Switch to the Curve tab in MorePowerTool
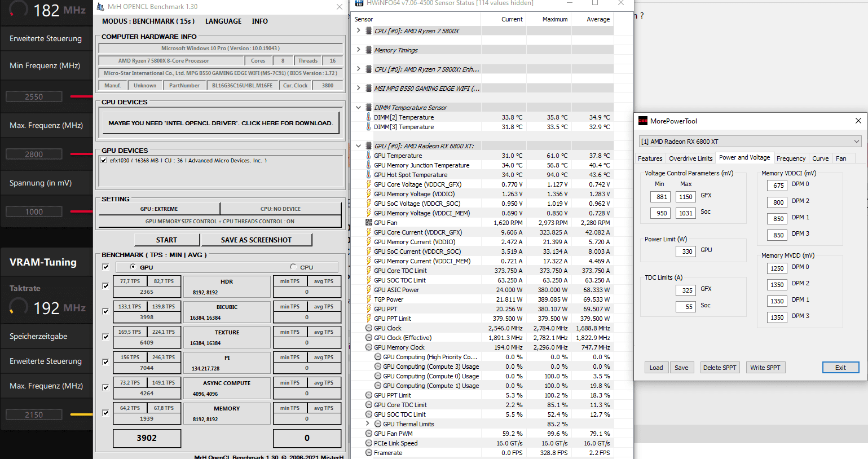The height and width of the screenshot is (459, 868). 821,158
